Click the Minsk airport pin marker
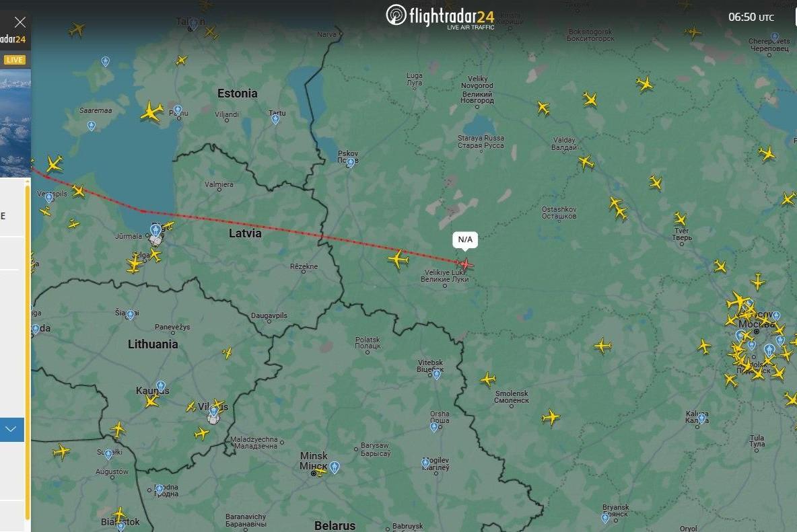This screenshot has width=797, height=532. (x=334, y=467)
